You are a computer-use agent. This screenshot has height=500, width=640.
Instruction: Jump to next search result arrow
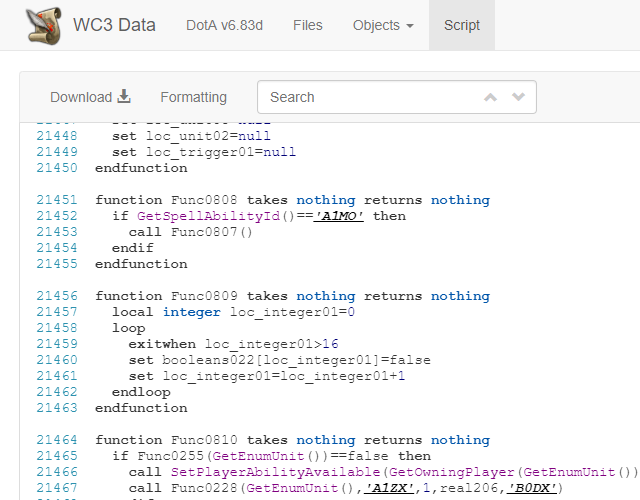[518, 97]
